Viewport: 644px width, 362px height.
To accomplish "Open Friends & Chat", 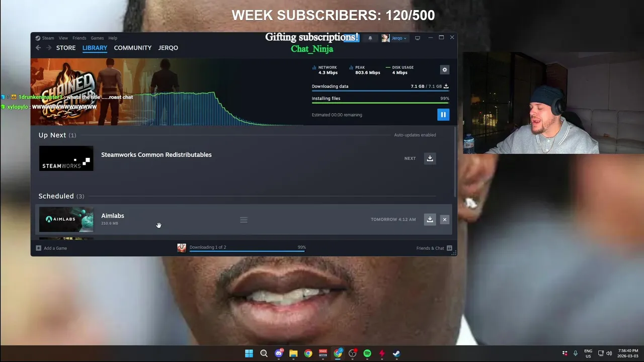I will [x=434, y=248].
